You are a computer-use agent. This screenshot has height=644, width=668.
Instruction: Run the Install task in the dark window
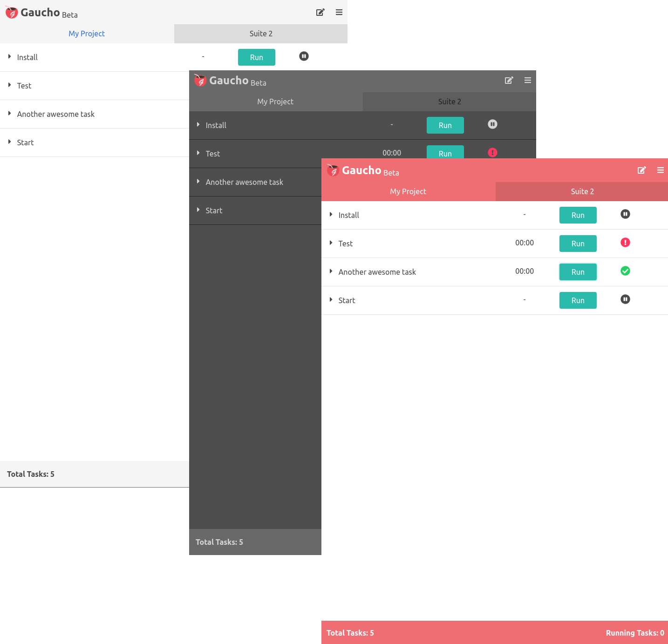tap(445, 125)
